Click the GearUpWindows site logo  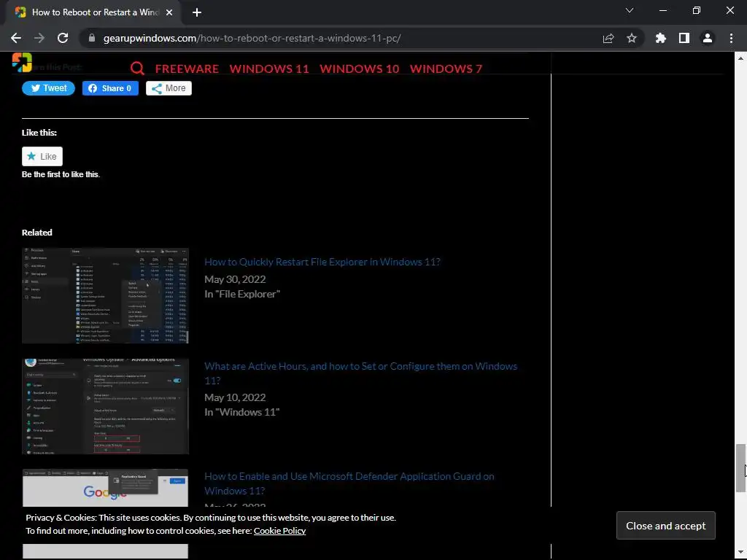point(22,63)
